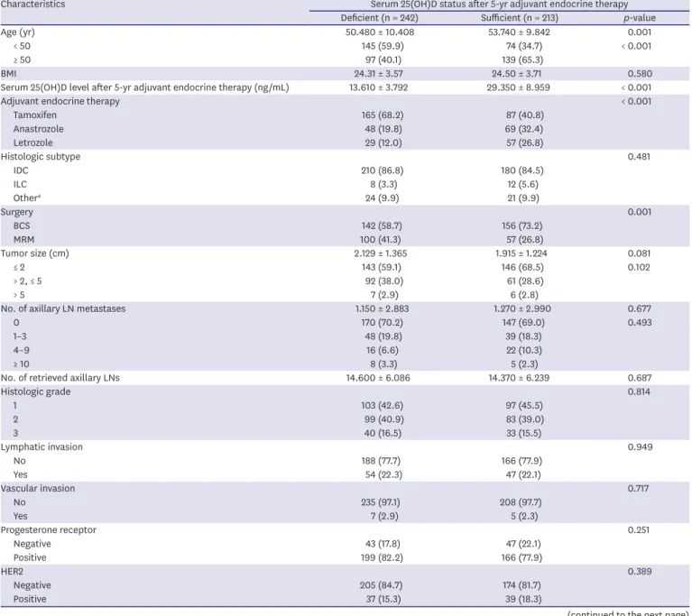The image size is (692, 616).
Task: Select the value '29.350 ± 8.959'
Action: point(519,87)
